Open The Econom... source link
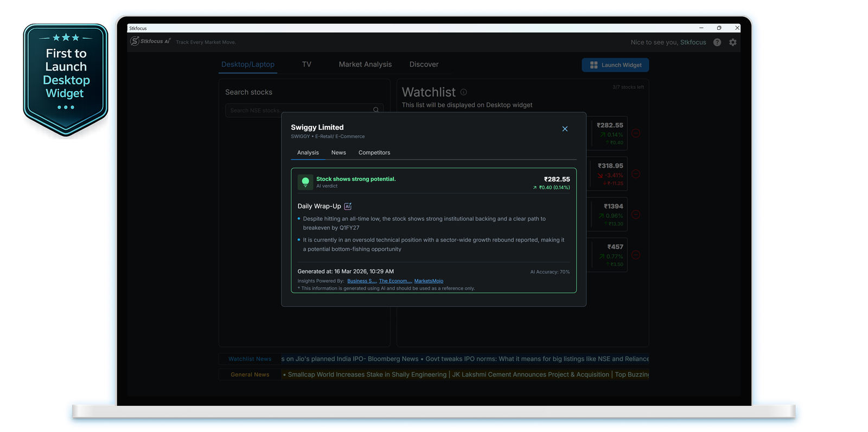The width and height of the screenshot is (868, 432). tap(395, 281)
